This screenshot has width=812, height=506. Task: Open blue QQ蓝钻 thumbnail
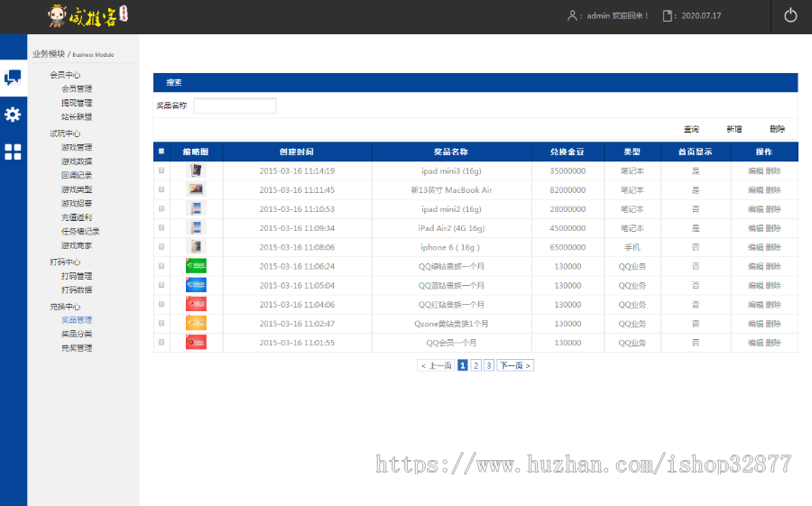click(x=197, y=285)
